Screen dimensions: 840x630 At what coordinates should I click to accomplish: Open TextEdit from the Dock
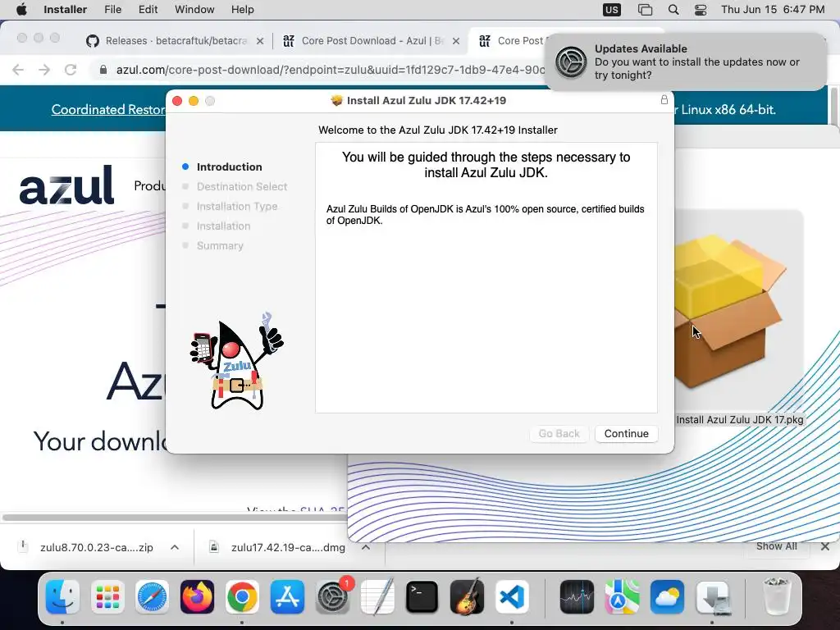click(377, 596)
